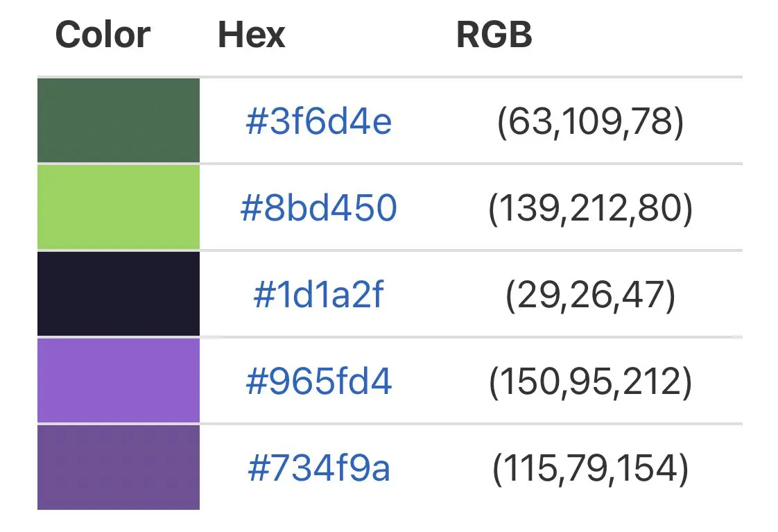Select the lime green color swatch
The image size is (778, 532).
(x=119, y=207)
